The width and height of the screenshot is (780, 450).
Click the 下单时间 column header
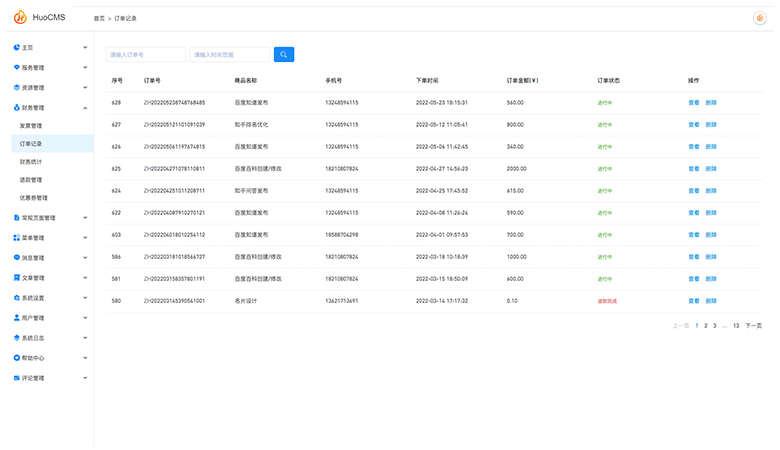click(427, 81)
